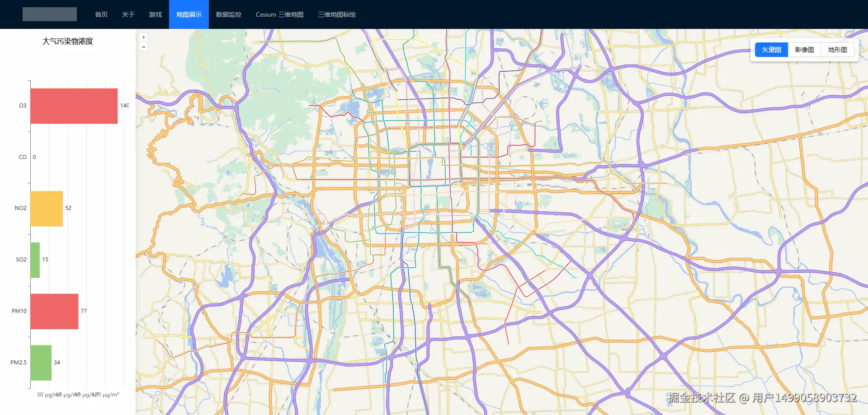Image resolution: width=868 pixels, height=415 pixels.
Task: Click the green PM2.5 bar
Action: (x=41, y=363)
